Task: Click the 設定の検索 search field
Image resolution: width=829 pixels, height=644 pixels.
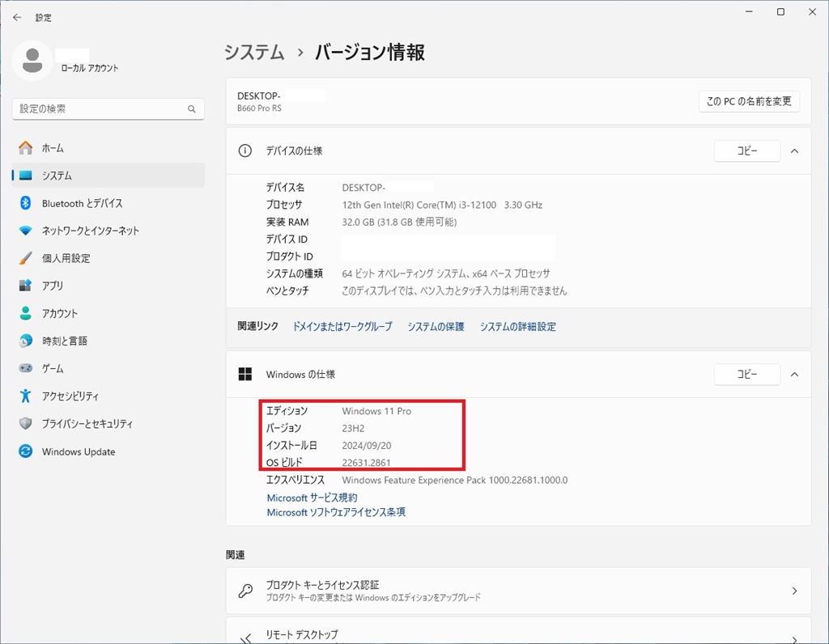Action: (101, 108)
